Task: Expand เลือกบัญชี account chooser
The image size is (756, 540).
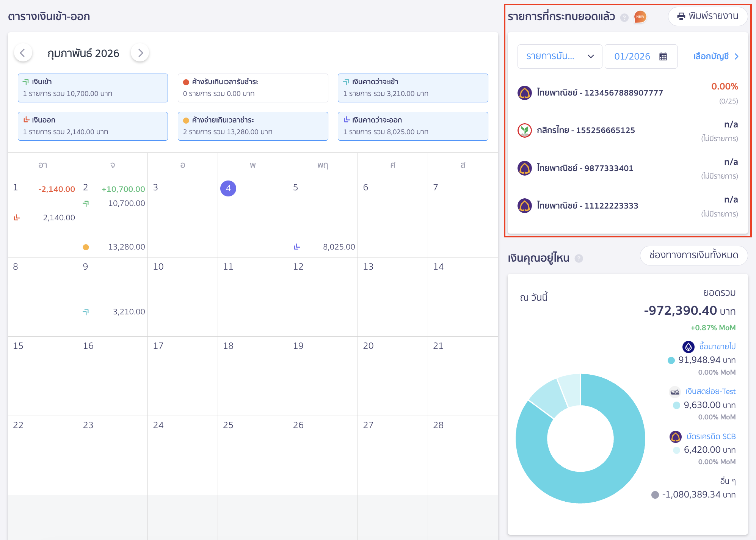Action: pos(716,57)
